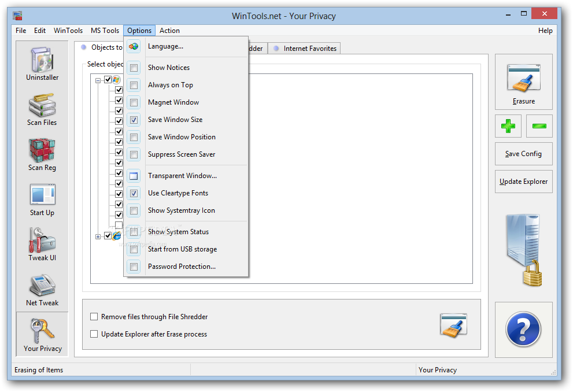Viewport: 573px width, 392px height.
Task: Open the Scan Reg tool
Action: tap(42, 154)
